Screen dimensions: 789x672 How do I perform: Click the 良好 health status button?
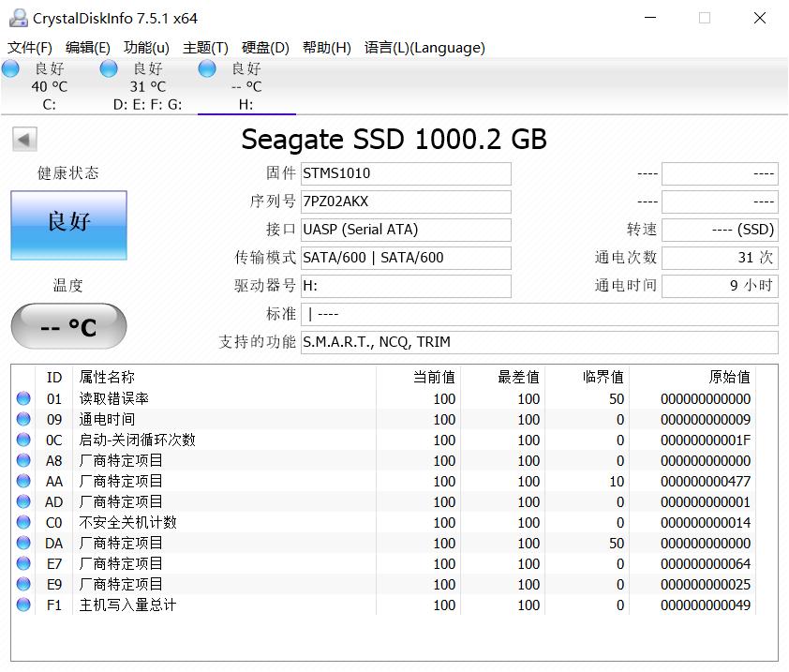pos(67,225)
